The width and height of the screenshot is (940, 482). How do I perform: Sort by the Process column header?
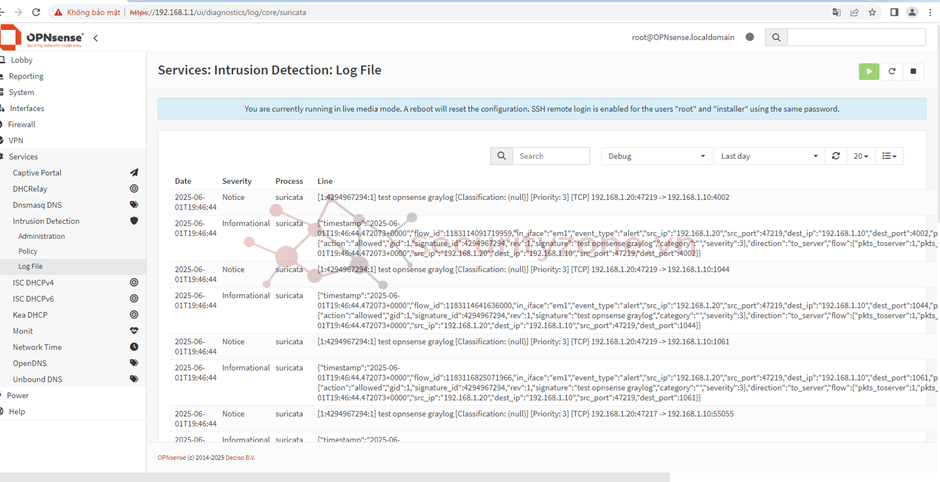[289, 181]
